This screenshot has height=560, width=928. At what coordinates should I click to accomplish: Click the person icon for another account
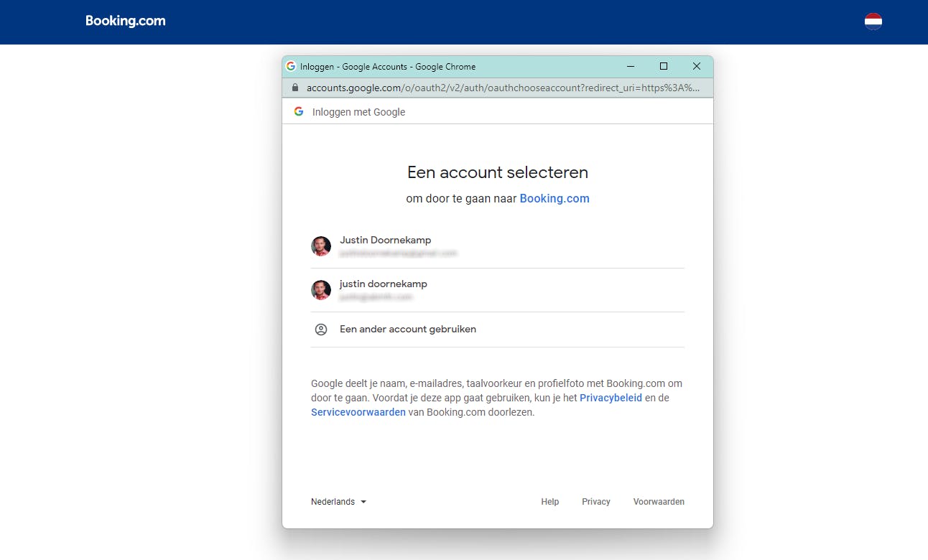coord(321,330)
